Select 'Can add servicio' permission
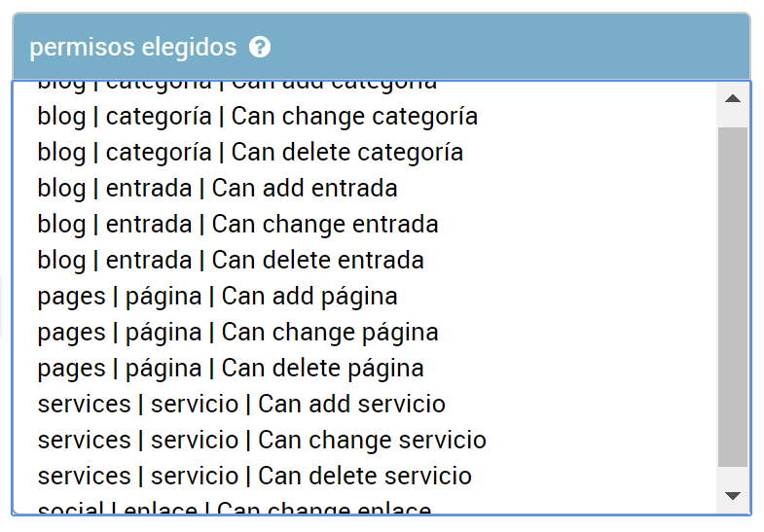 tap(364, 405)
